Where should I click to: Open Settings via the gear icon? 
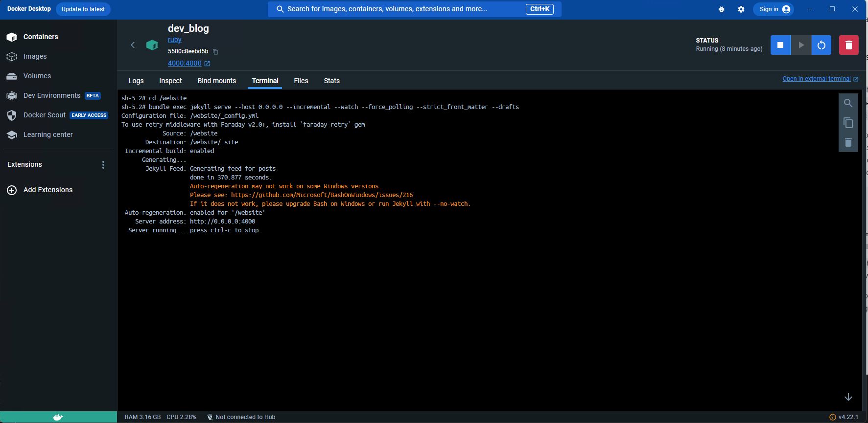(x=741, y=9)
